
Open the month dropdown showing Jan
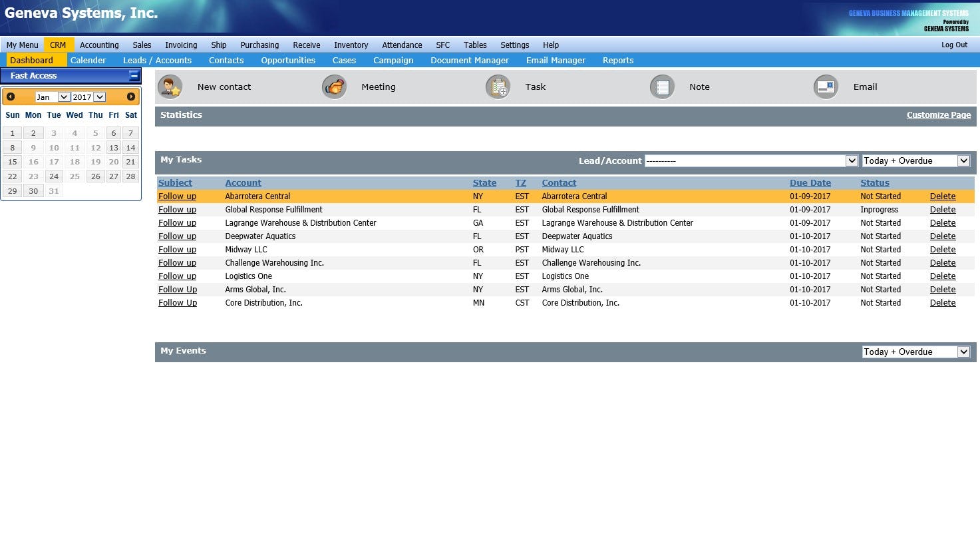pyautogui.click(x=52, y=97)
